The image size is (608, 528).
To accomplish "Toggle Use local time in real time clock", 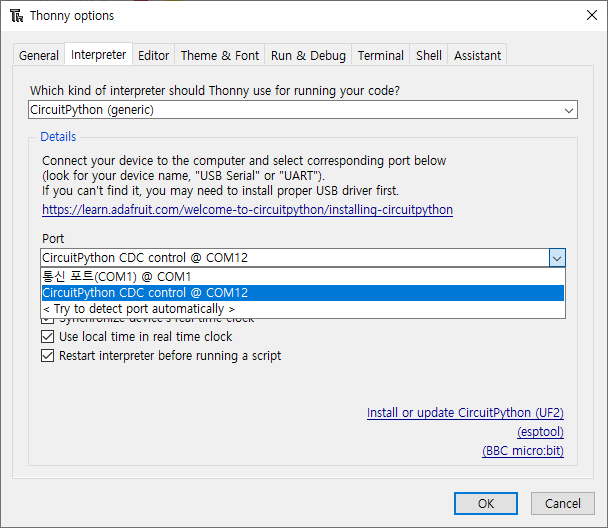I will [47, 336].
